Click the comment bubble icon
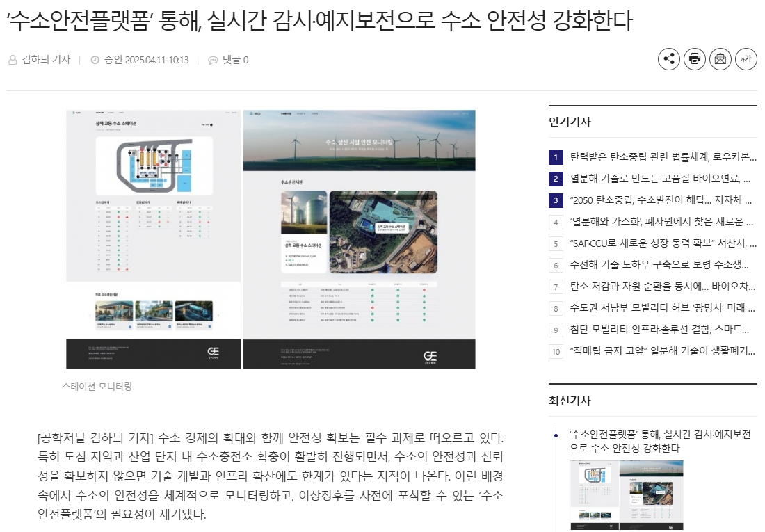Viewport: 765px width, 532px height. (213, 60)
